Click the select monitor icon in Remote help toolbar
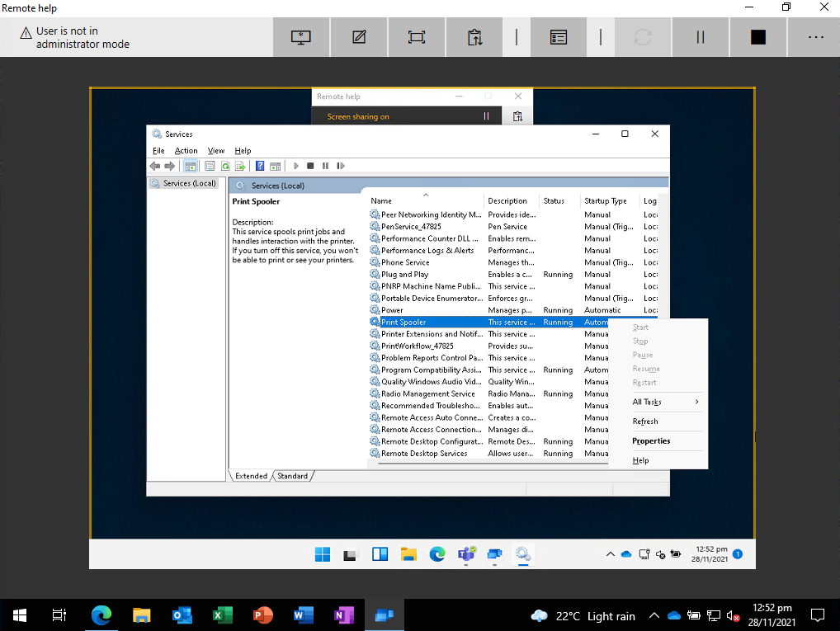Viewport: 840px width, 631px height. (x=301, y=37)
